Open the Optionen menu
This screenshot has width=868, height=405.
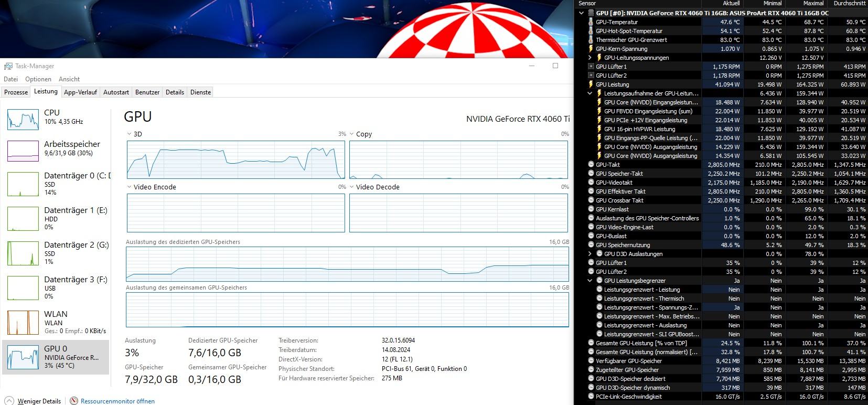click(x=38, y=79)
